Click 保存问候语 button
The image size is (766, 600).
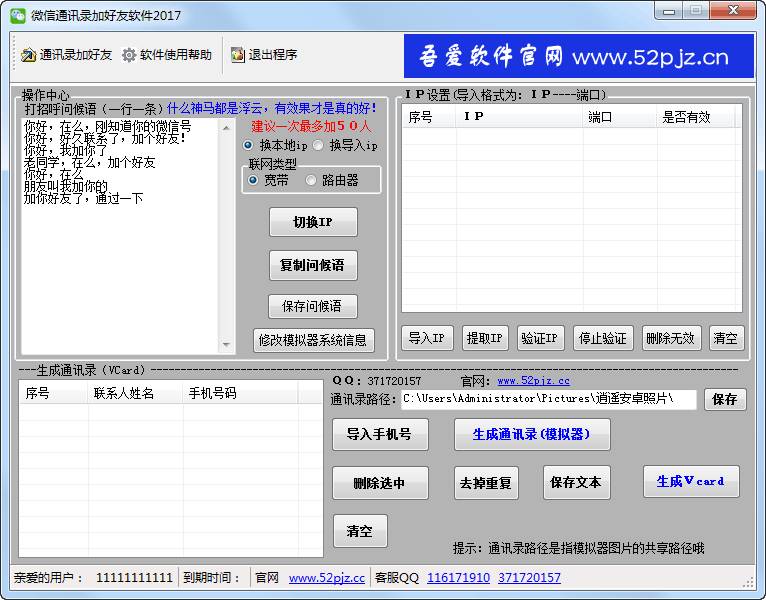(313, 306)
